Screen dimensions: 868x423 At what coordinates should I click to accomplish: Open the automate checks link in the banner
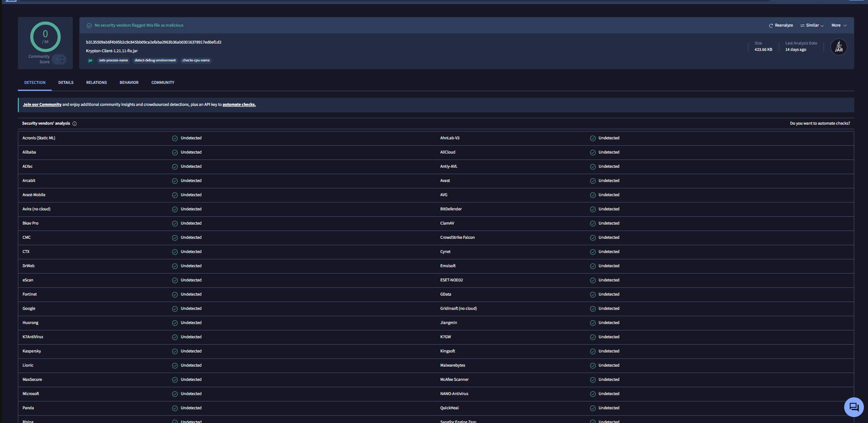pyautogui.click(x=239, y=104)
